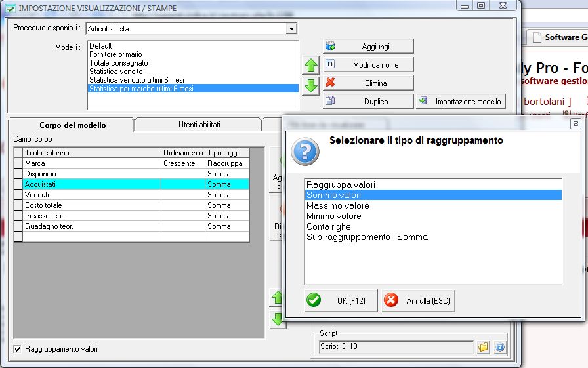The height and width of the screenshot is (368, 588).
Task: Select Raggruppa valori option
Action: point(433,184)
